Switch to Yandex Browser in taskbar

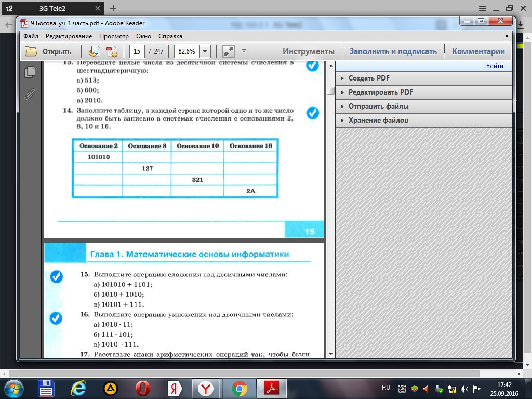[206, 389]
